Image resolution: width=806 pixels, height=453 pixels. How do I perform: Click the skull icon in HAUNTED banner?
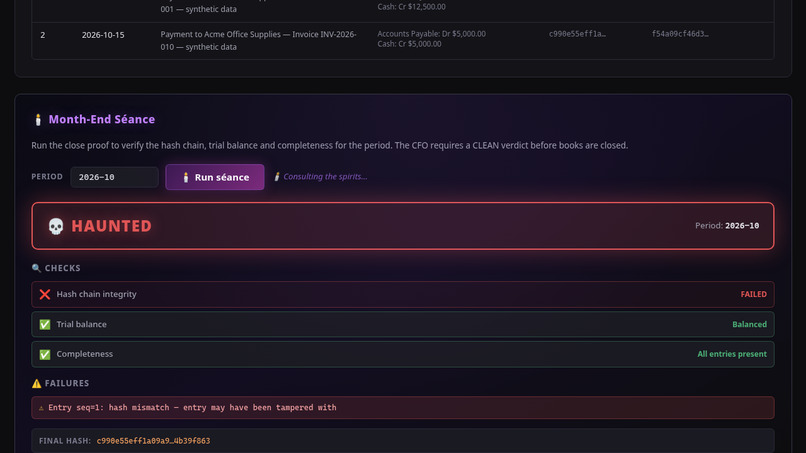tap(56, 226)
